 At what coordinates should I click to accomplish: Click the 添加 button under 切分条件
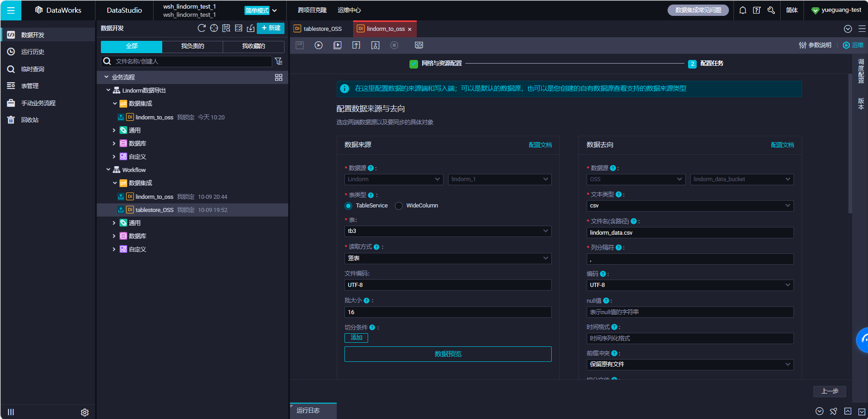click(356, 338)
